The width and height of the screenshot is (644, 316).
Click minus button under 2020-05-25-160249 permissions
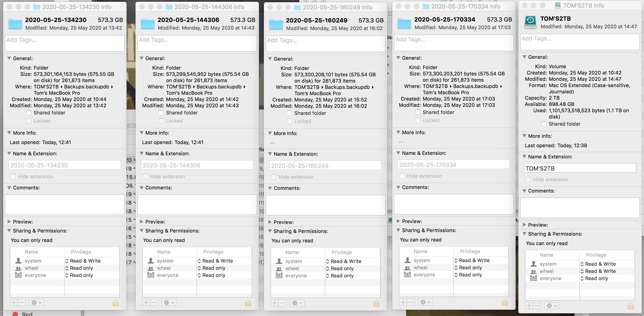[283, 303]
